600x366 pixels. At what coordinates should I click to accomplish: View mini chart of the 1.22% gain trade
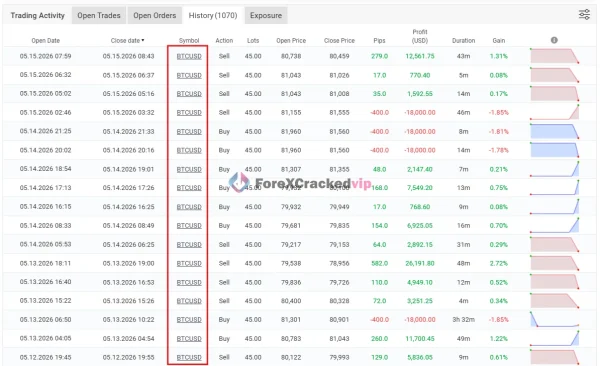click(554, 338)
